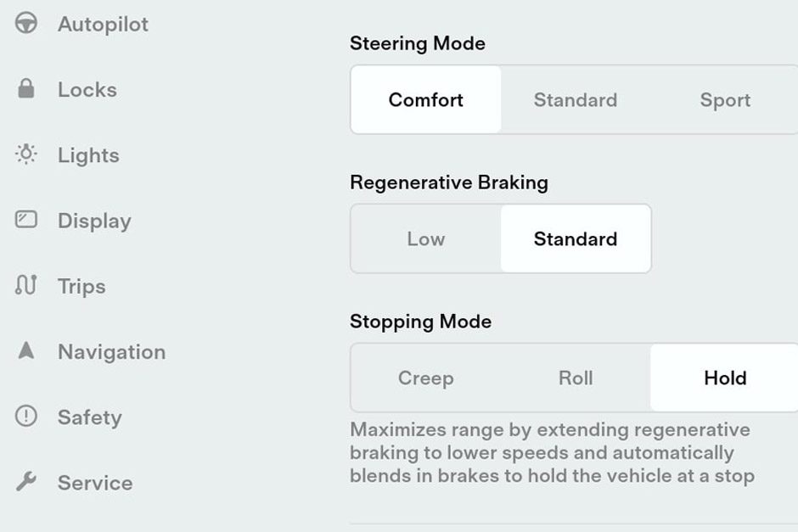Image resolution: width=798 pixels, height=532 pixels.
Task: Select Comfort steering mode
Action: click(425, 99)
